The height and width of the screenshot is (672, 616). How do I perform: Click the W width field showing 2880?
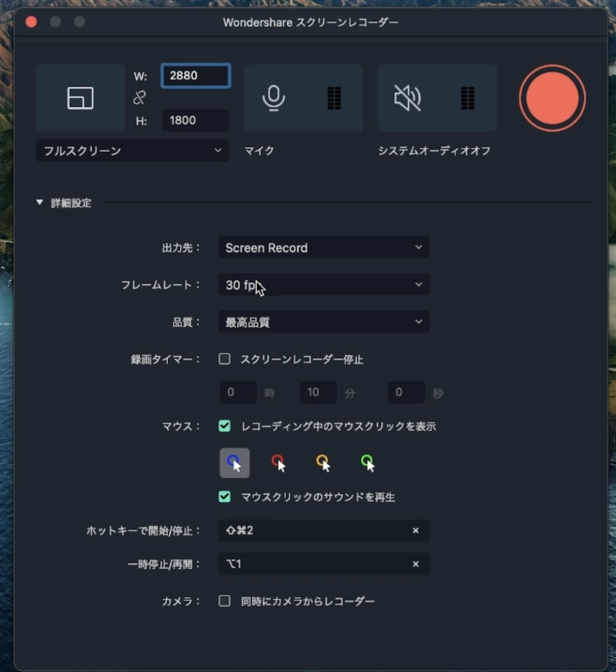tap(195, 75)
